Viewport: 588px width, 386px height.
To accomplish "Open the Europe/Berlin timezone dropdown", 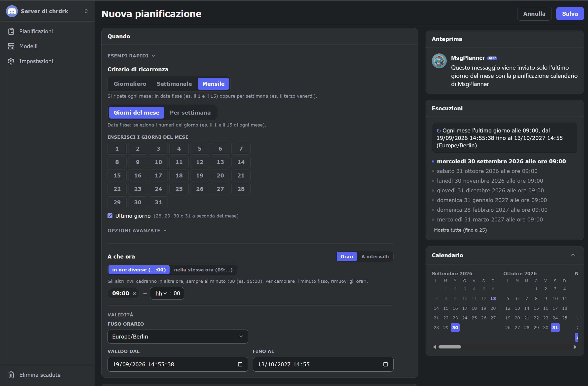I will [178, 337].
